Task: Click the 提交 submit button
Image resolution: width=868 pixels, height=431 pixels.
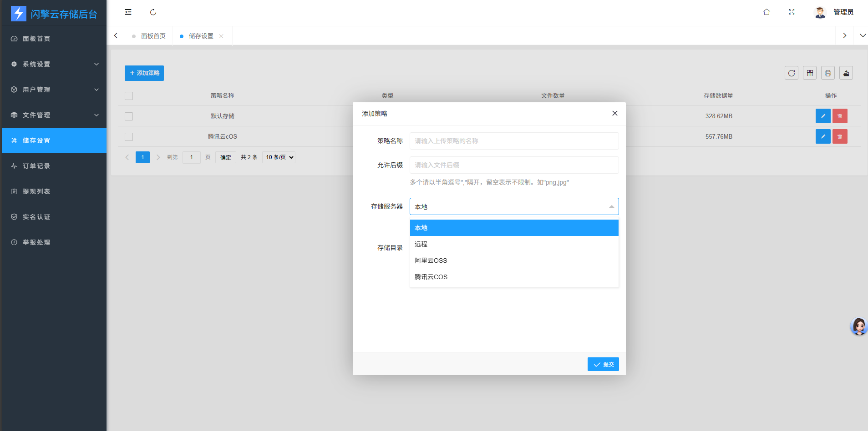Action: pyautogui.click(x=603, y=364)
